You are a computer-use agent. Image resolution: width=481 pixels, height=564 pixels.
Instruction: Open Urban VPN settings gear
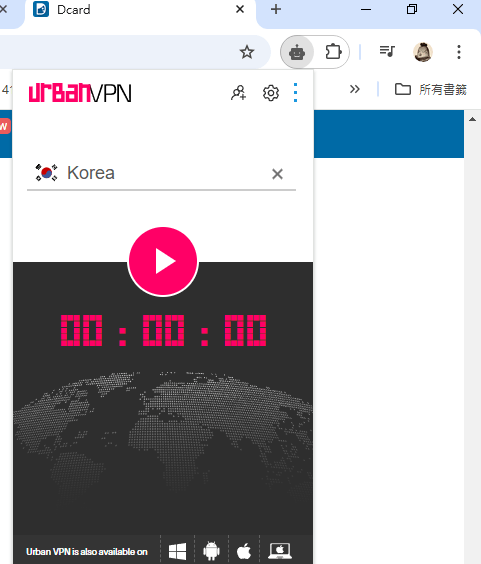tap(271, 93)
